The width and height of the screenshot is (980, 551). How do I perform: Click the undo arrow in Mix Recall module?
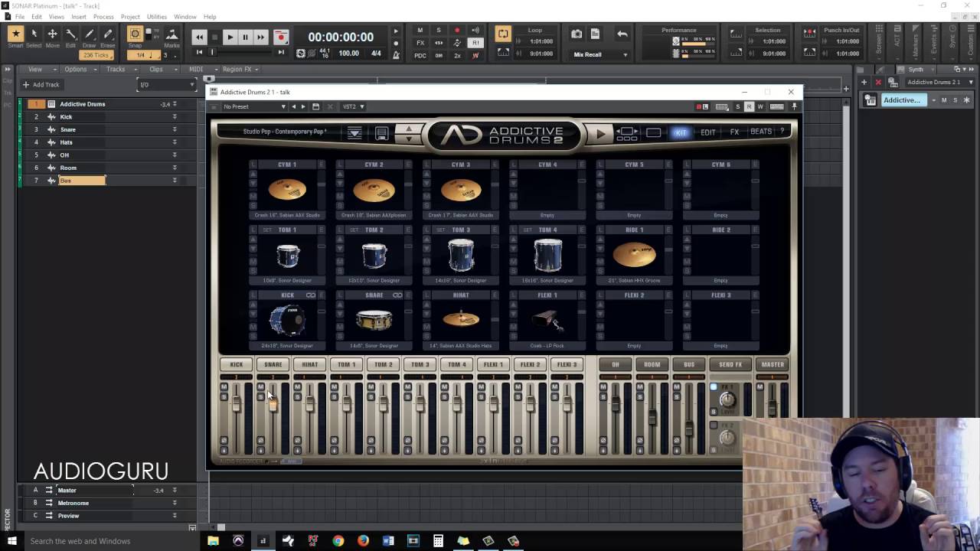coord(622,34)
